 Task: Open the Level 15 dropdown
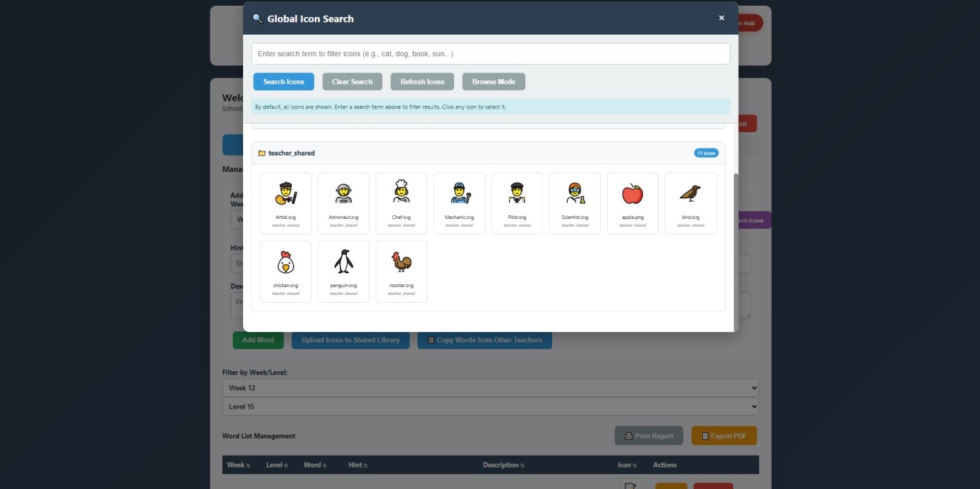490,407
